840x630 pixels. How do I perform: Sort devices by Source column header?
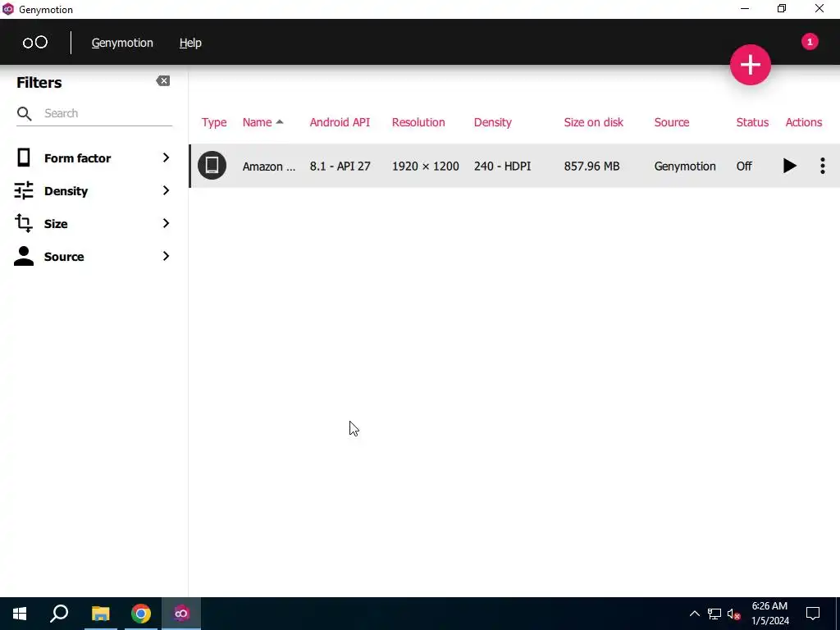672,122
